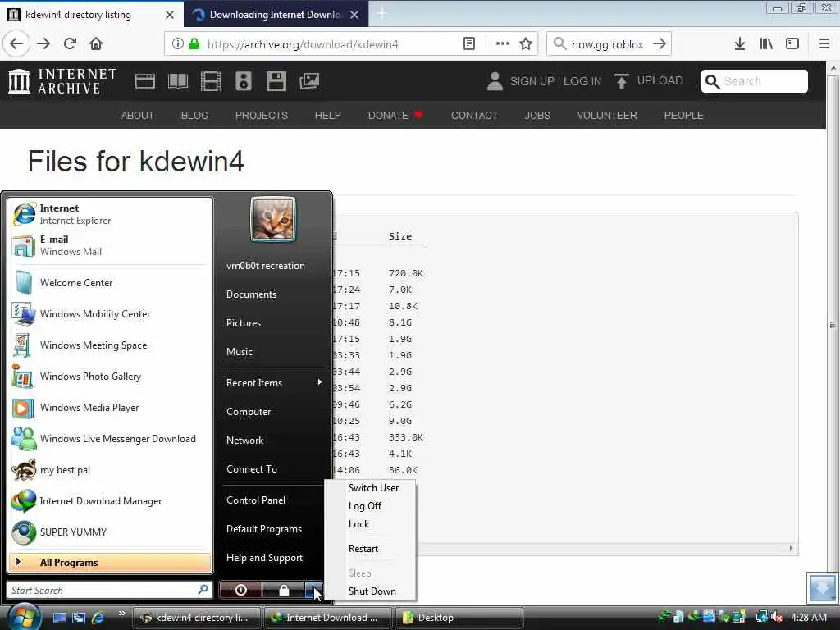Image resolution: width=840 pixels, height=630 pixels.
Task: Open my best pal shortcut
Action: tap(110, 470)
